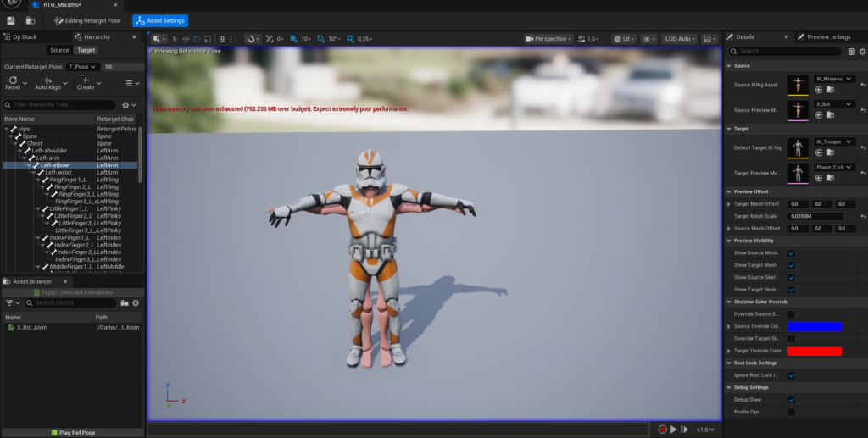868x438 pixels.
Task: Open playback speed x1,0 dropdown
Action: [705, 430]
